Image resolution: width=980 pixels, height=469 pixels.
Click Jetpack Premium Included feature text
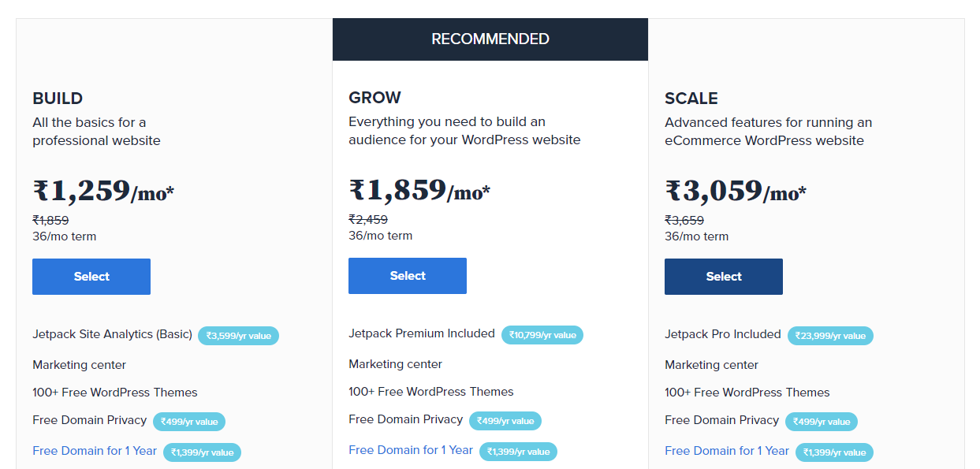coord(422,333)
